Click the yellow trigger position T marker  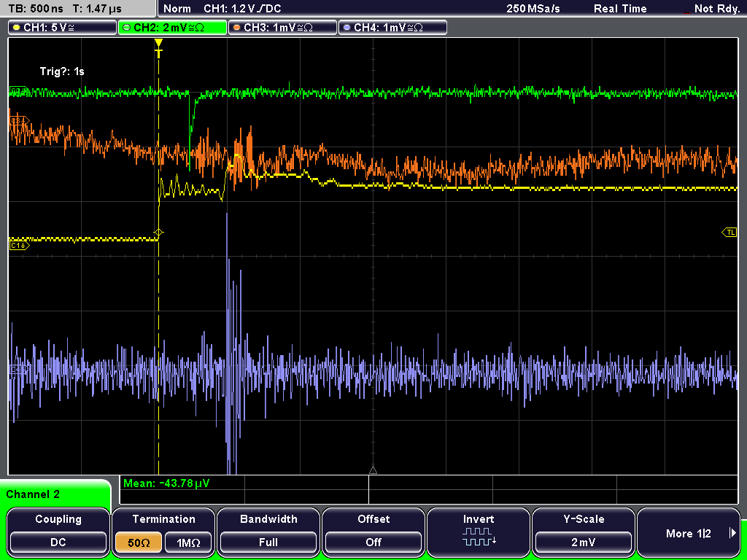tap(158, 48)
